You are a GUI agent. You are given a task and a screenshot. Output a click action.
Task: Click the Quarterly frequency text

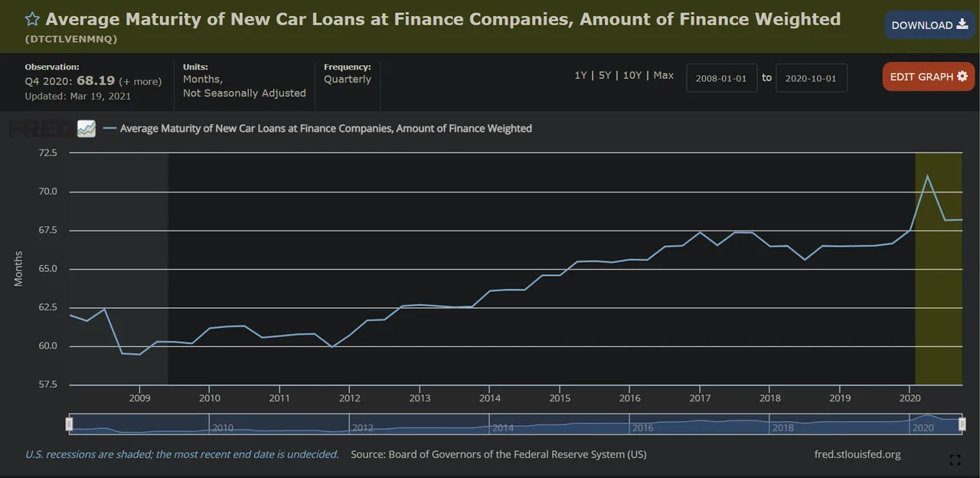pos(348,79)
